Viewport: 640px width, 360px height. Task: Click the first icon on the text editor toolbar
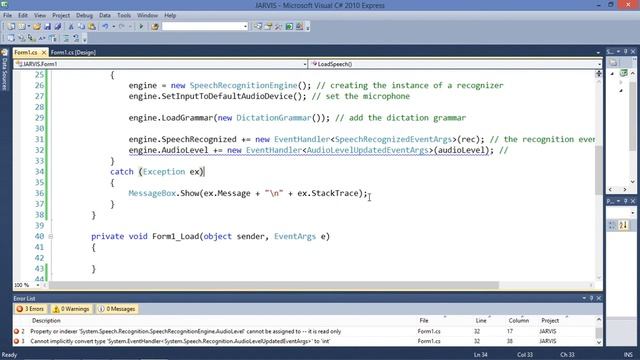[x=11, y=38]
